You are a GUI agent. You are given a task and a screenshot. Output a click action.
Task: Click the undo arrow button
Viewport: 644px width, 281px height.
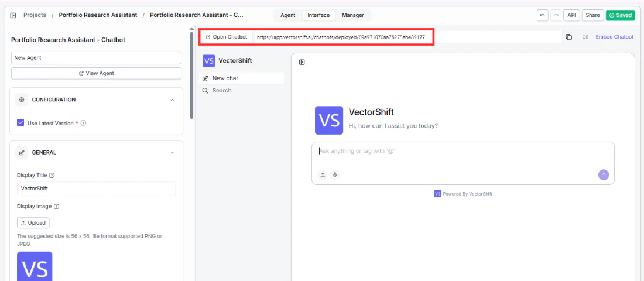coord(543,15)
